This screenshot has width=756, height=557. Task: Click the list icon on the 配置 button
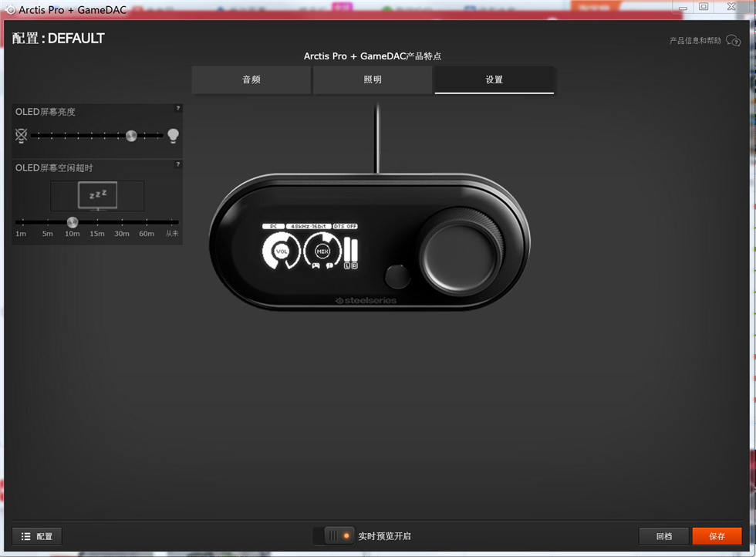tap(26, 536)
